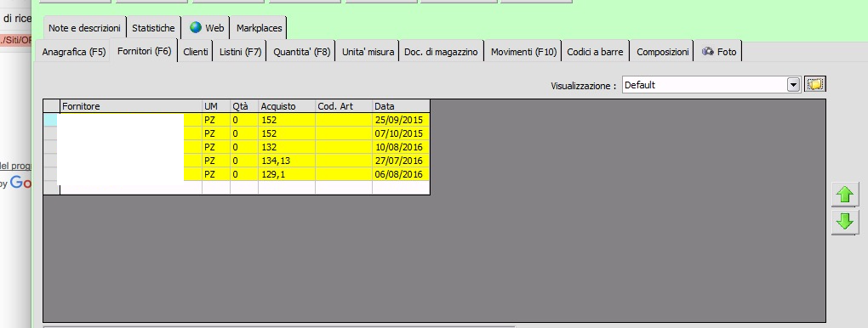Image resolution: width=868 pixels, height=328 pixels.
Task: Click the Fornitore column header
Action: 131,106
